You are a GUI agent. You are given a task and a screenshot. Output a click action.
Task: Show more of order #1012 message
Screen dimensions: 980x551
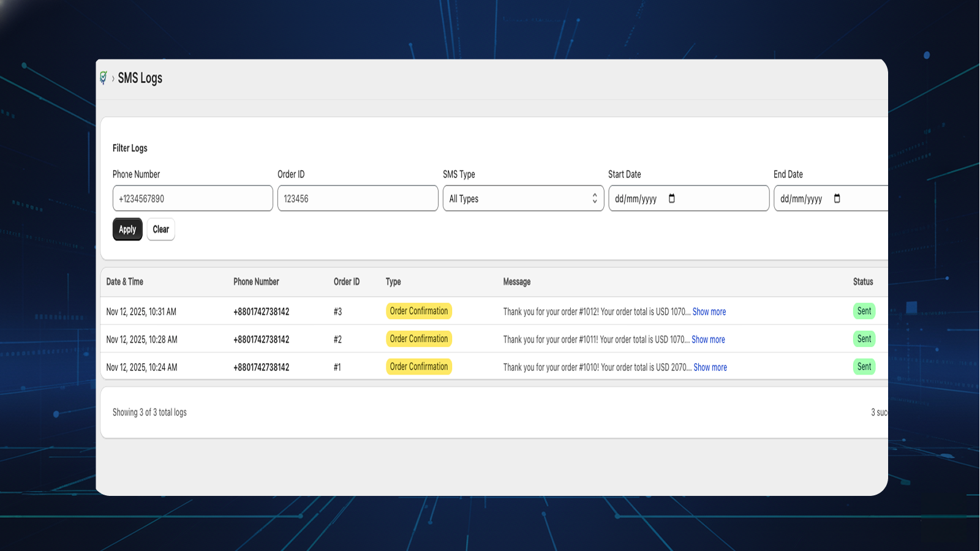pos(709,312)
